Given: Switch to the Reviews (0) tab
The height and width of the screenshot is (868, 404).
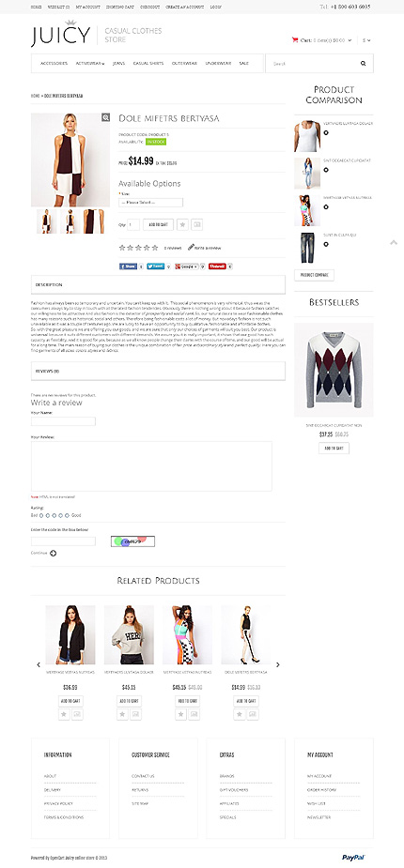Looking at the screenshot, I should [x=158, y=371].
